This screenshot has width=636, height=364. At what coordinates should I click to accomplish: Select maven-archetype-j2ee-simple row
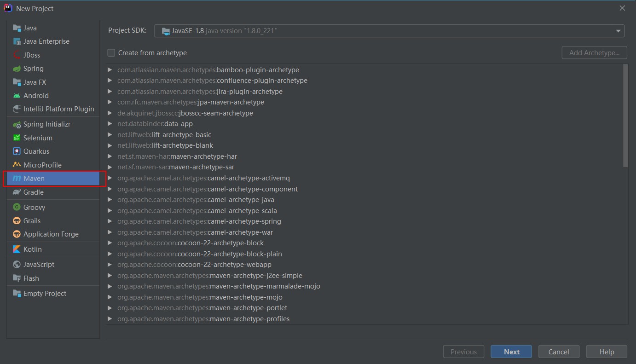coord(364,276)
